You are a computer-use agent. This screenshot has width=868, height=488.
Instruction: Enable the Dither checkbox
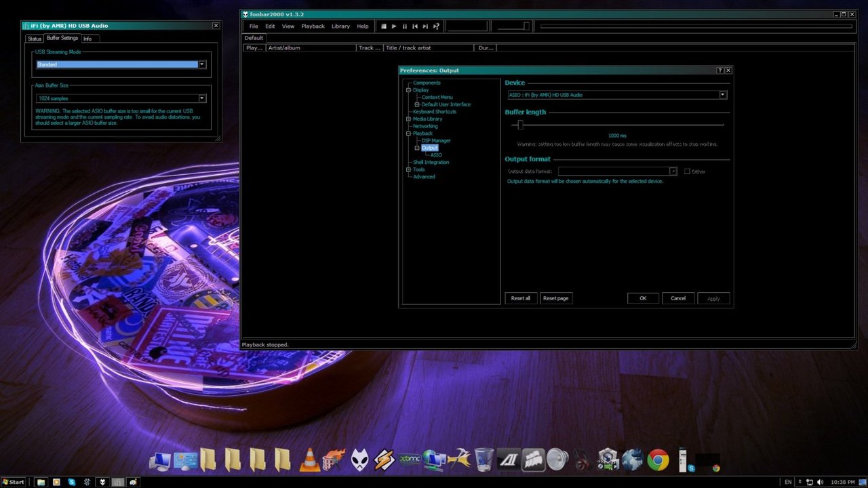tap(687, 171)
